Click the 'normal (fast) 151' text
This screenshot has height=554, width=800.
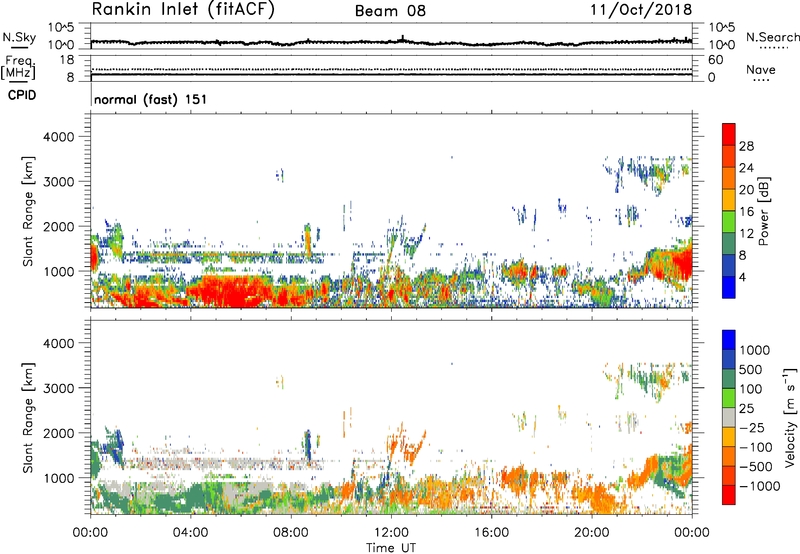pyautogui.click(x=151, y=99)
